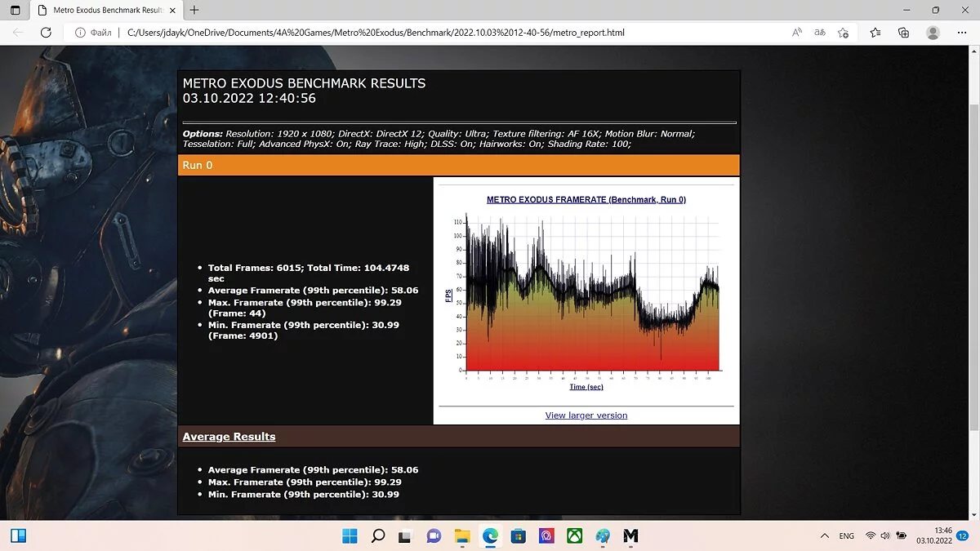Select the METRO EXODUS BENCHMARK RESULTS title
Viewport: 980px width, 551px height.
click(x=304, y=83)
